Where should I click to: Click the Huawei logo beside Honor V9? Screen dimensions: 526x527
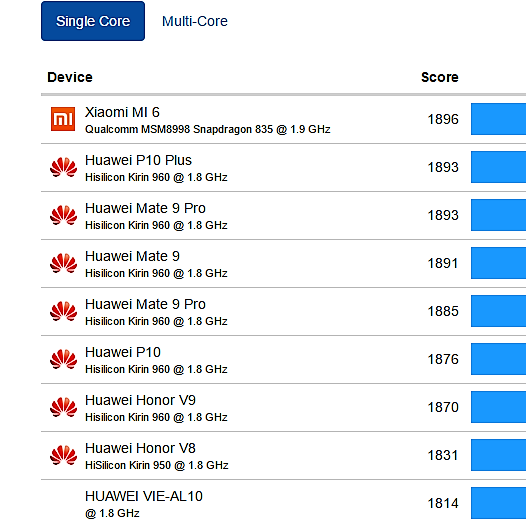[63, 407]
